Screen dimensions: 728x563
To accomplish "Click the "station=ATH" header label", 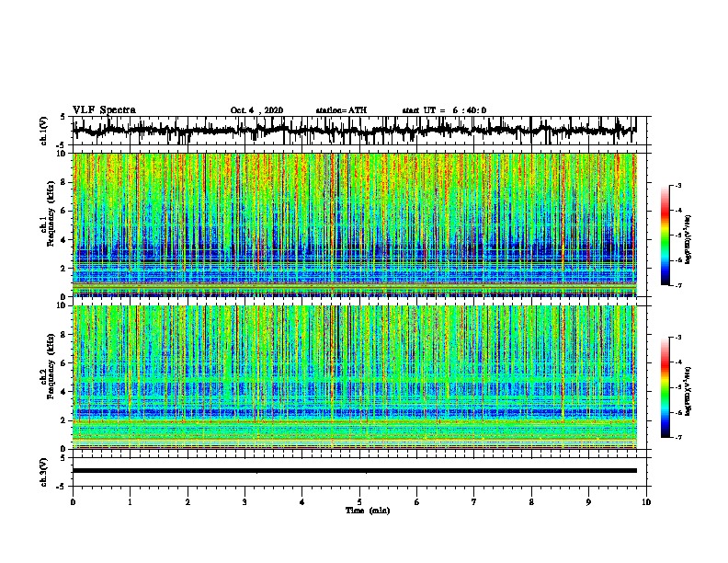I will click(x=341, y=110).
